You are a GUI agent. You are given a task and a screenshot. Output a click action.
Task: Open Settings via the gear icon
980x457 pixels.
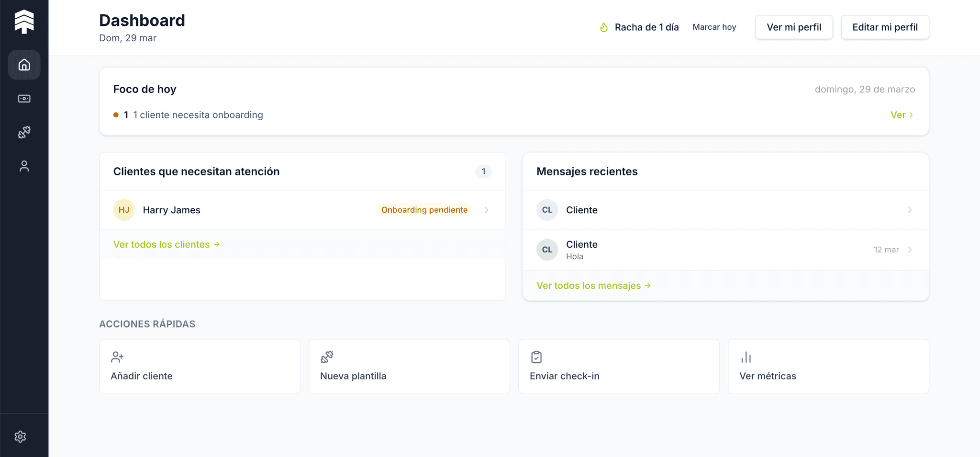click(x=20, y=436)
